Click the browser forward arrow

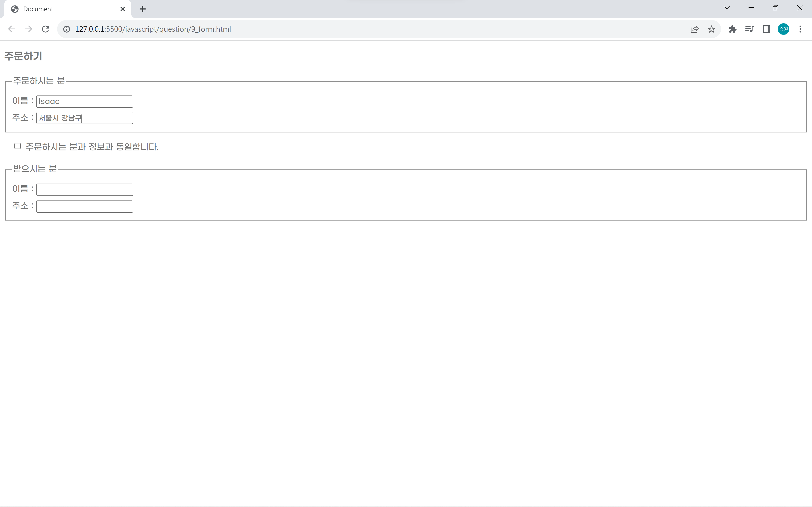(x=29, y=29)
